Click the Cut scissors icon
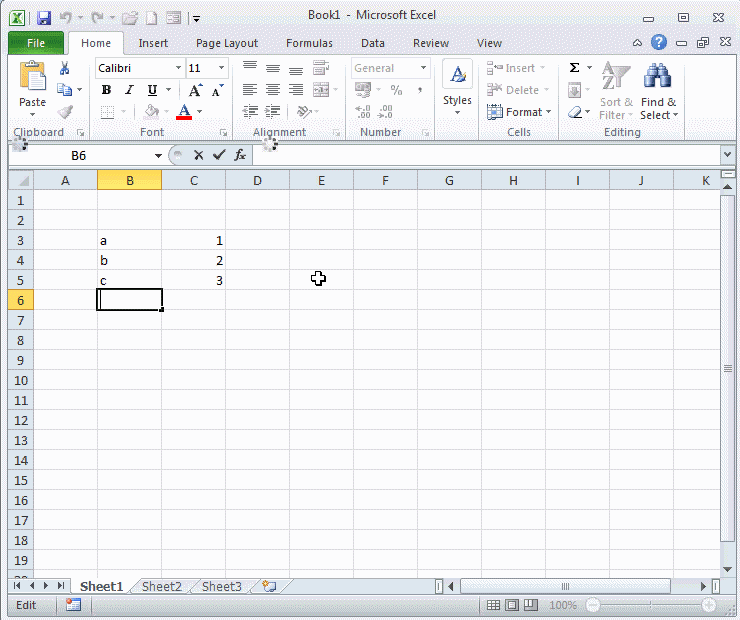 tap(65, 68)
